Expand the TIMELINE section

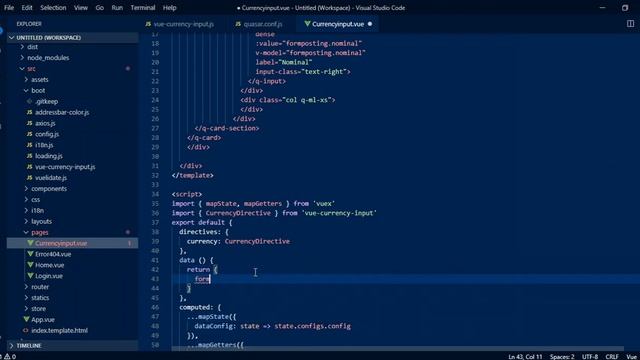(73, 346)
